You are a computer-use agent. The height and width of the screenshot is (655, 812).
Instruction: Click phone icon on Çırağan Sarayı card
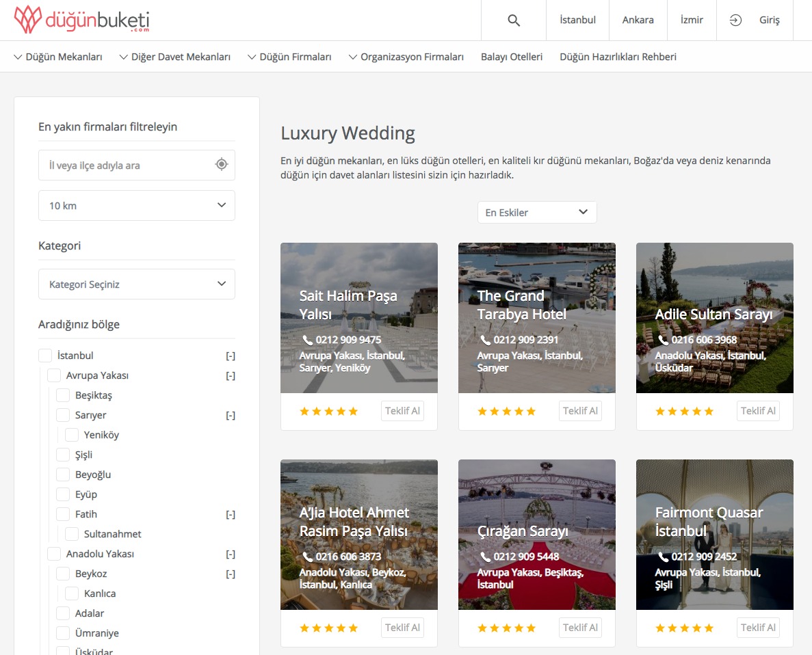pos(485,557)
